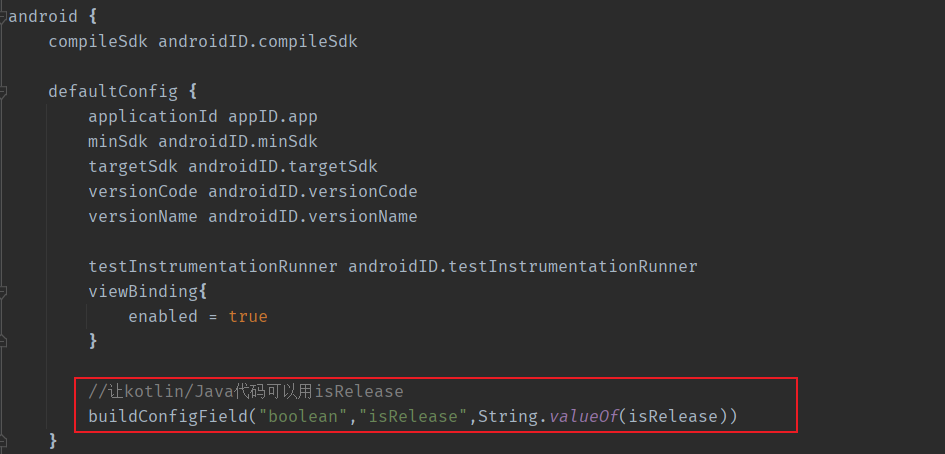Click on androidID.compileSdk value
Screen dimensions: 945x454
click(257, 41)
